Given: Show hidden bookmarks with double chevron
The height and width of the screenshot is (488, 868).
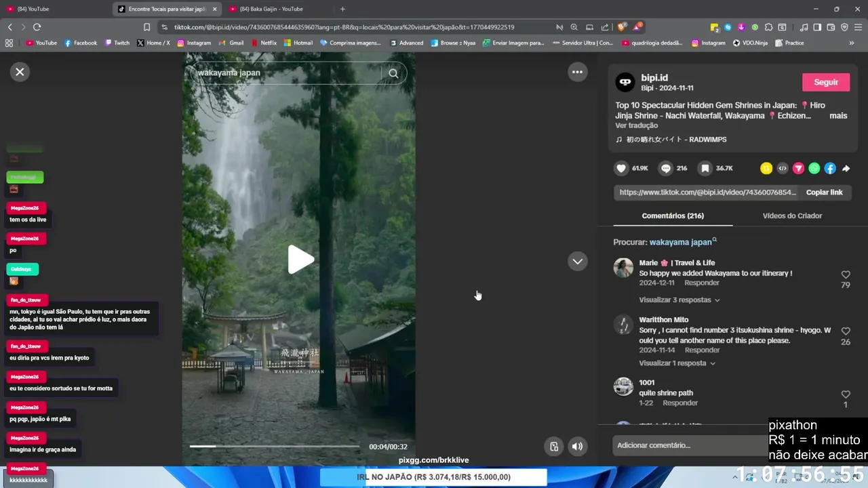Looking at the screenshot, I should pyautogui.click(x=852, y=43).
